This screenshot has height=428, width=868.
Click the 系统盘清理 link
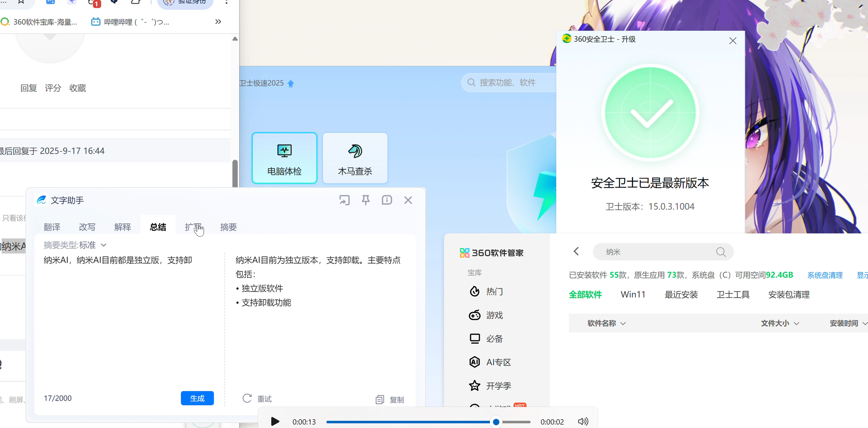[825, 275]
